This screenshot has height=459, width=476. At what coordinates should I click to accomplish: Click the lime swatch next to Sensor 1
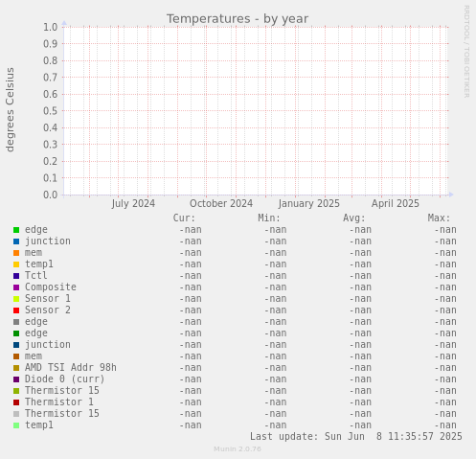(16, 299)
